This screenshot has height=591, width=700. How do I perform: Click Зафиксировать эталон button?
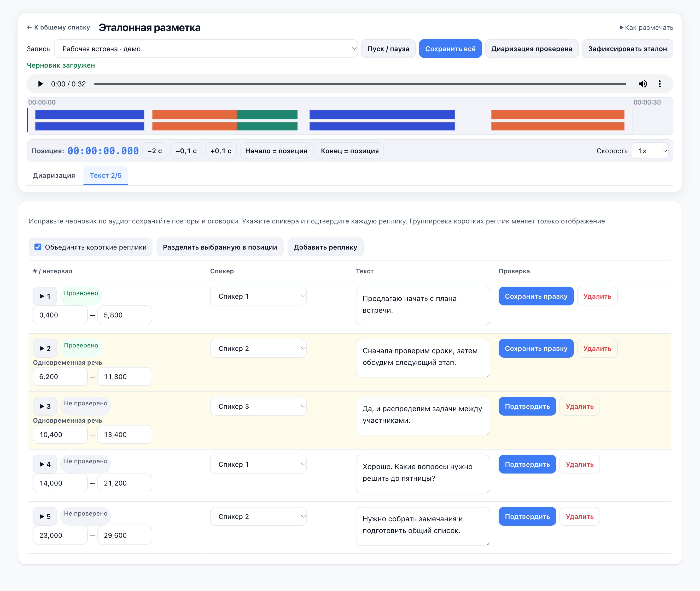tap(627, 49)
